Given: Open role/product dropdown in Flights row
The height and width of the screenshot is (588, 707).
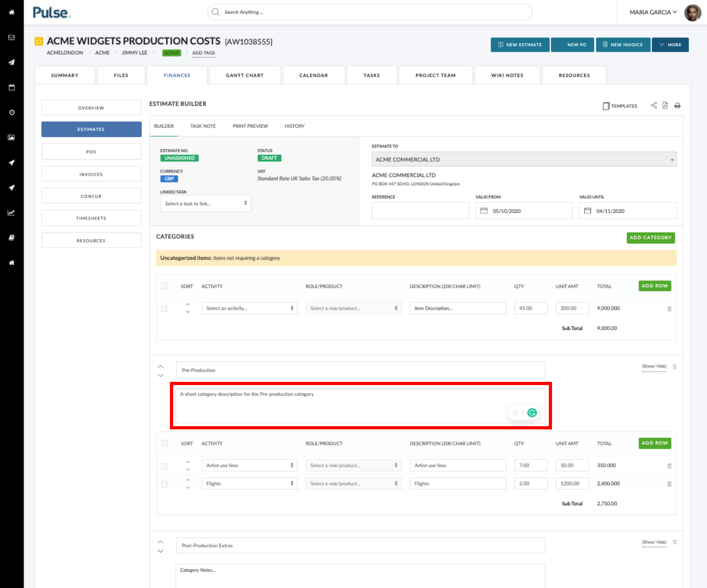Looking at the screenshot, I should [x=353, y=483].
